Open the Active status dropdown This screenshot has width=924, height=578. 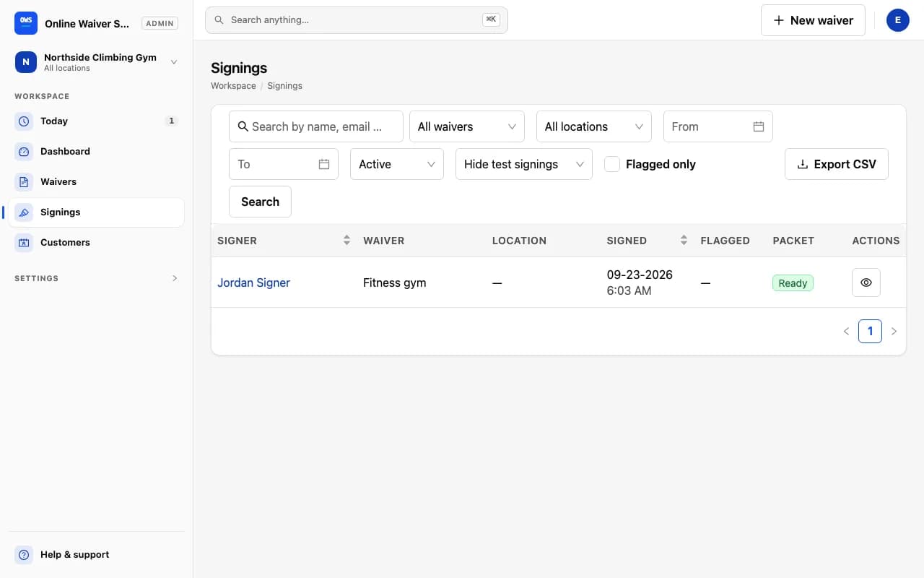397,164
